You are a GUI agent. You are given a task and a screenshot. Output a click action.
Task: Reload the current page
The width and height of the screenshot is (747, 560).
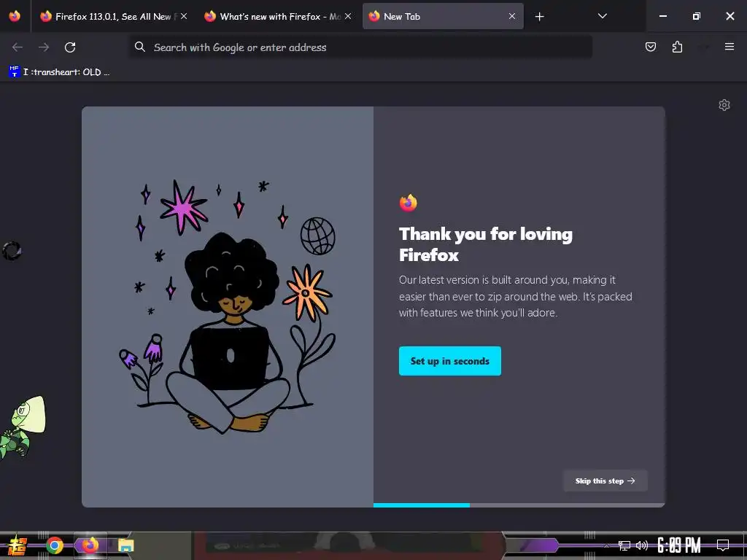70,47
